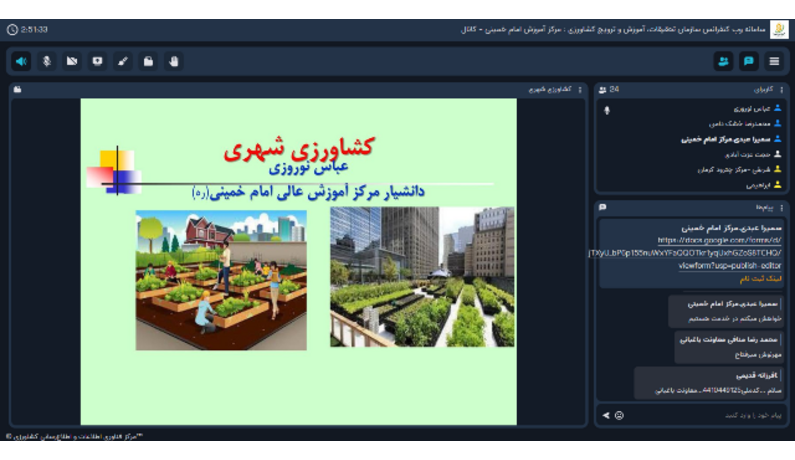Select the bold user name in users list

tap(726, 139)
